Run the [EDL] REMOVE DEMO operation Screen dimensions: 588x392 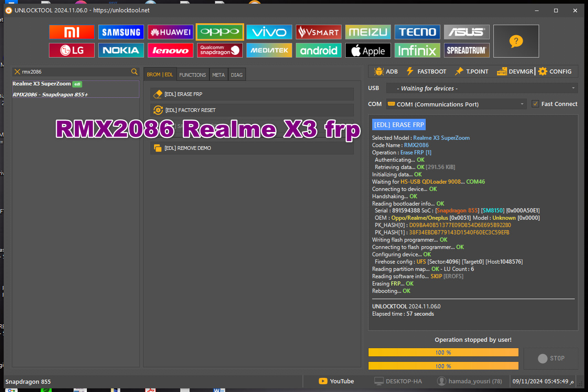[x=252, y=148]
